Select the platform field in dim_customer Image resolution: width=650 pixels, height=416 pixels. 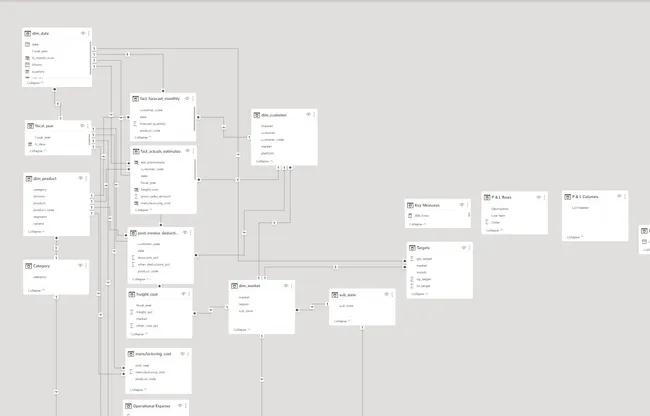(x=267, y=153)
